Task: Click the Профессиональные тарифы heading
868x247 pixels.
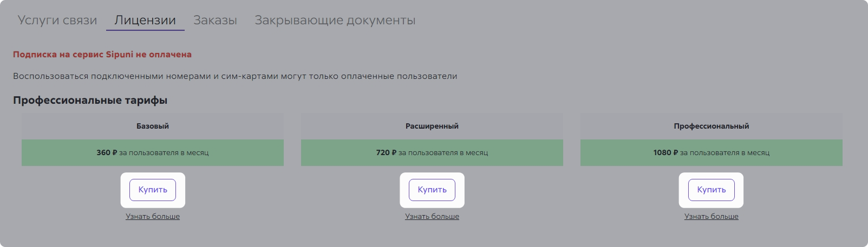Action: click(x=90, y=101)
